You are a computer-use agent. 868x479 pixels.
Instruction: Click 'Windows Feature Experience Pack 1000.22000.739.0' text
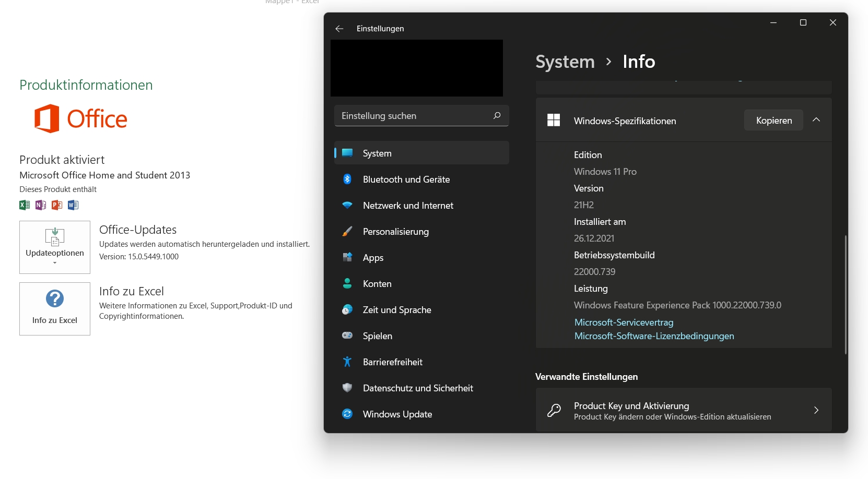click(678, 305)
